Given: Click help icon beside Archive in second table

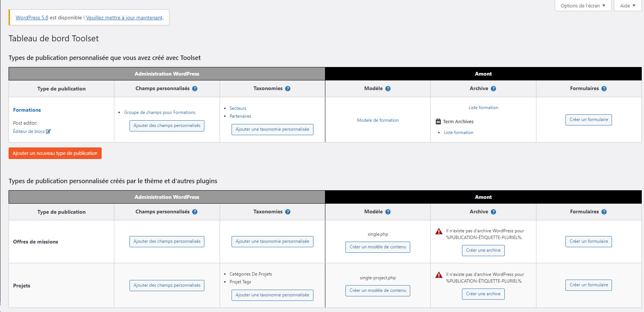Looking at the screenshot, I should [x=493, y=212].
